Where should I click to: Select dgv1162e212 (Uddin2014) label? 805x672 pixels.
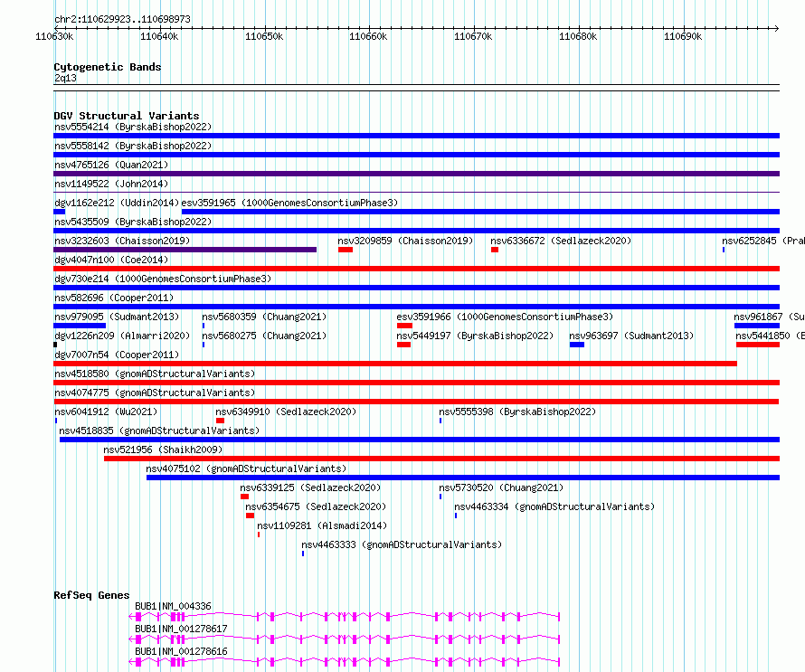tap(117, 203)
